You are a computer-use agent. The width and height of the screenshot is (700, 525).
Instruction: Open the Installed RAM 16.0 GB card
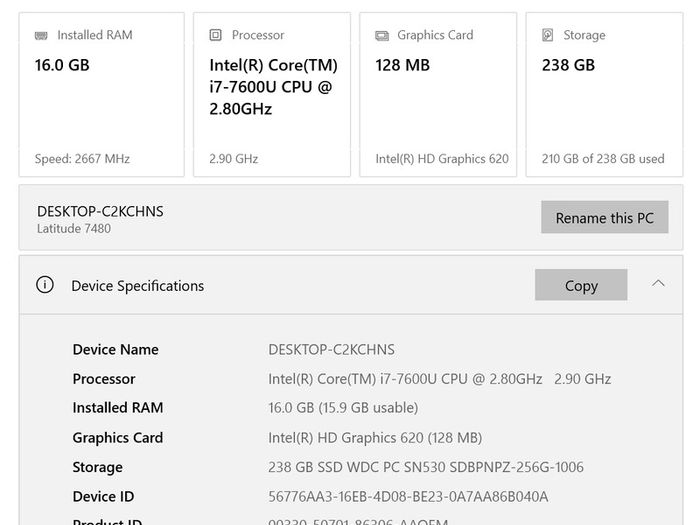pos(101,95)
